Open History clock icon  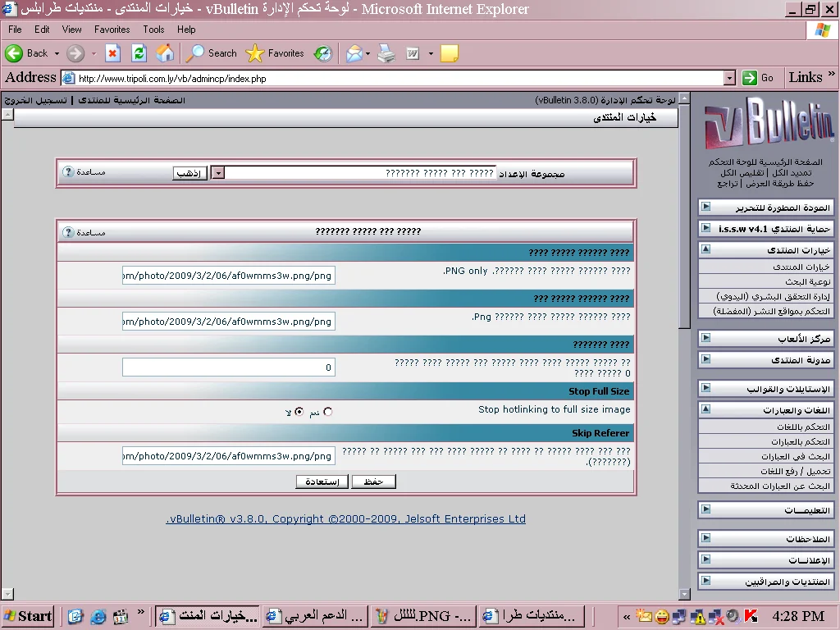pos(323,53)
